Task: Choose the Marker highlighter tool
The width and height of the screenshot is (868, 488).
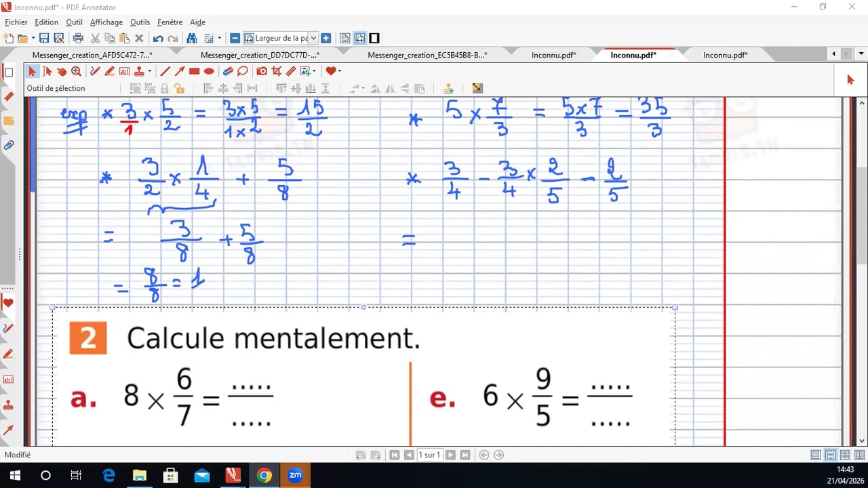Action: (109, 71)
